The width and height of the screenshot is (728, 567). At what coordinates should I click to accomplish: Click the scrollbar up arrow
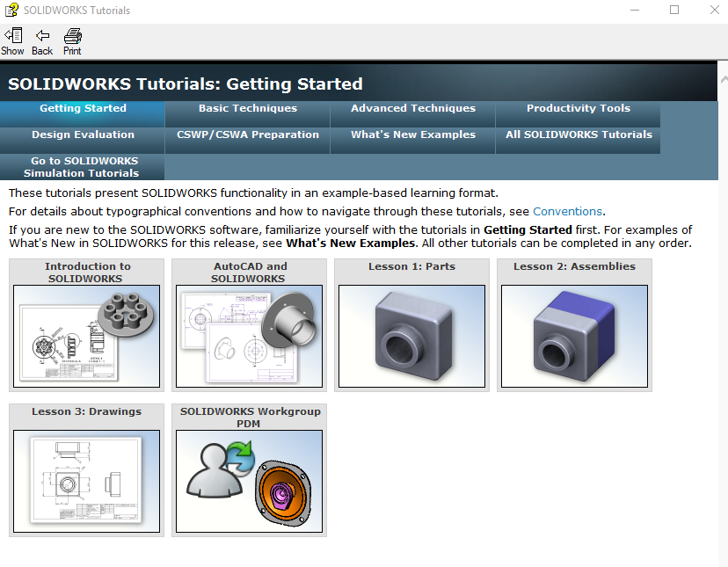click(x=724, y=79)
